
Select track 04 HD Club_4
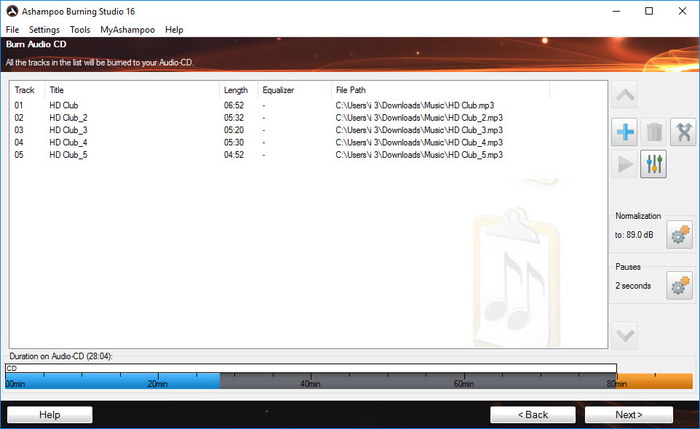(308, 142)
